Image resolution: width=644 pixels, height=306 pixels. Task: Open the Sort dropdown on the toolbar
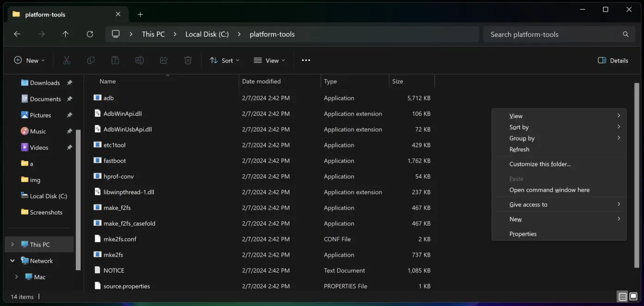tap(224, 60)
